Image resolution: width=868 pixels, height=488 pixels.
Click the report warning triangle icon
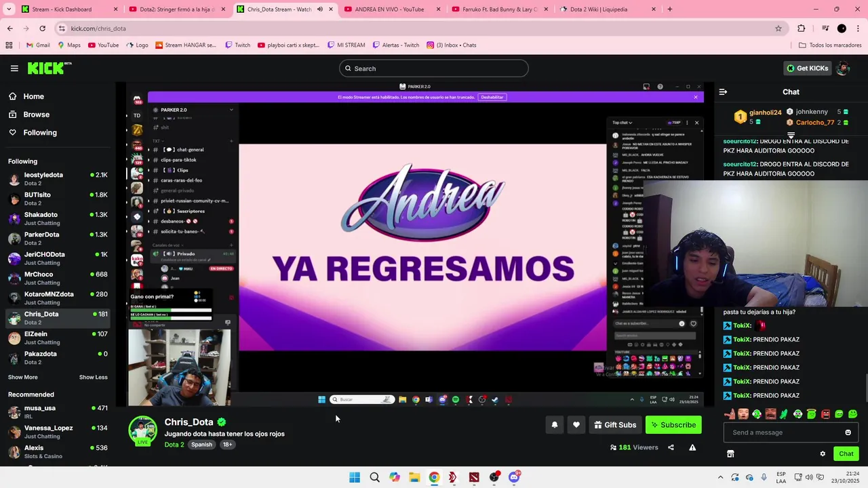pos(692,447)
